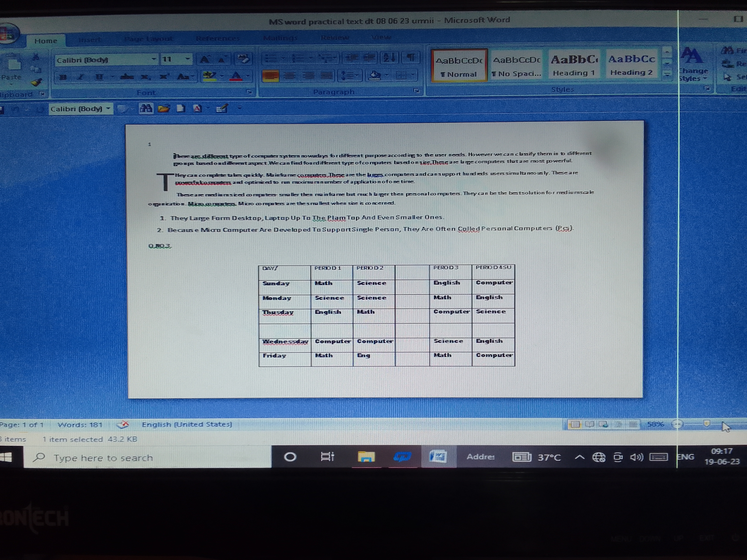The width and height of the screenshot is (747, 560).
Task: Click English (United States) language in status bar
Action: pos(187,424)
